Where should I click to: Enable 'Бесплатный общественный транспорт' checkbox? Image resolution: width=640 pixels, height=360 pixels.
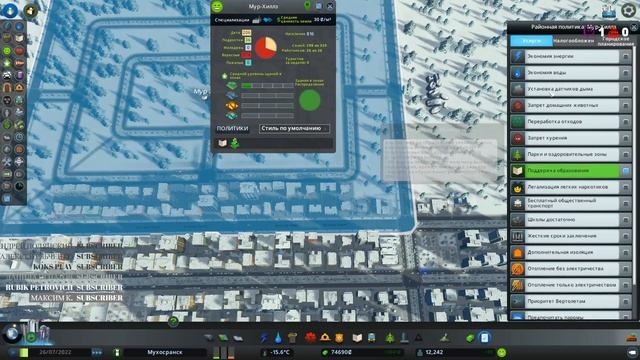626,203
